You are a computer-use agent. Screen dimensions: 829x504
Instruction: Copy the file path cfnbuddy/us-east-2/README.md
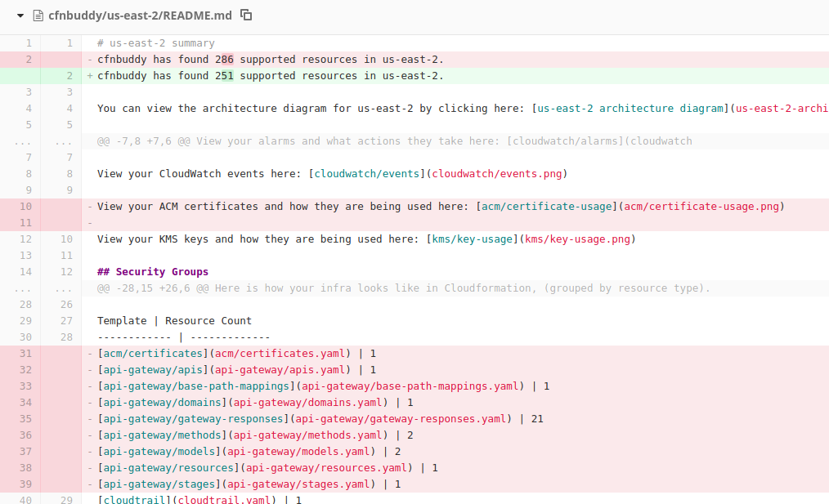point(246,15)
